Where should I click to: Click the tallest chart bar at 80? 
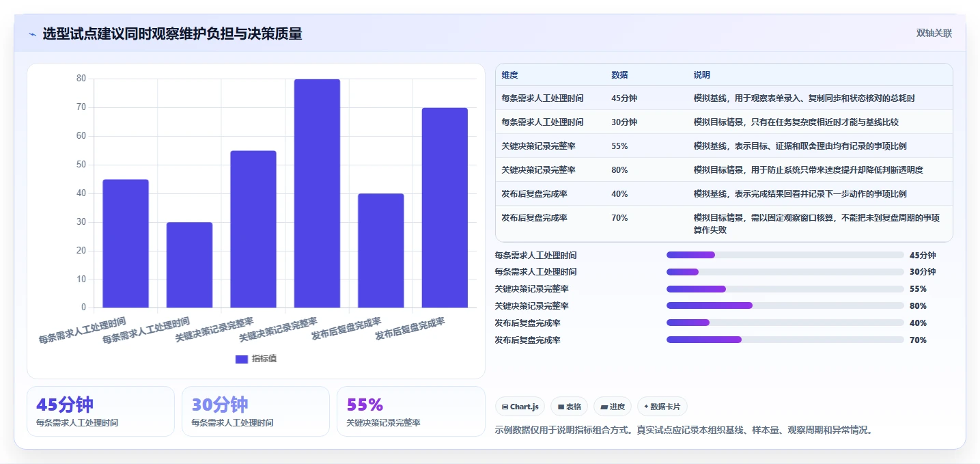(317, 193)
